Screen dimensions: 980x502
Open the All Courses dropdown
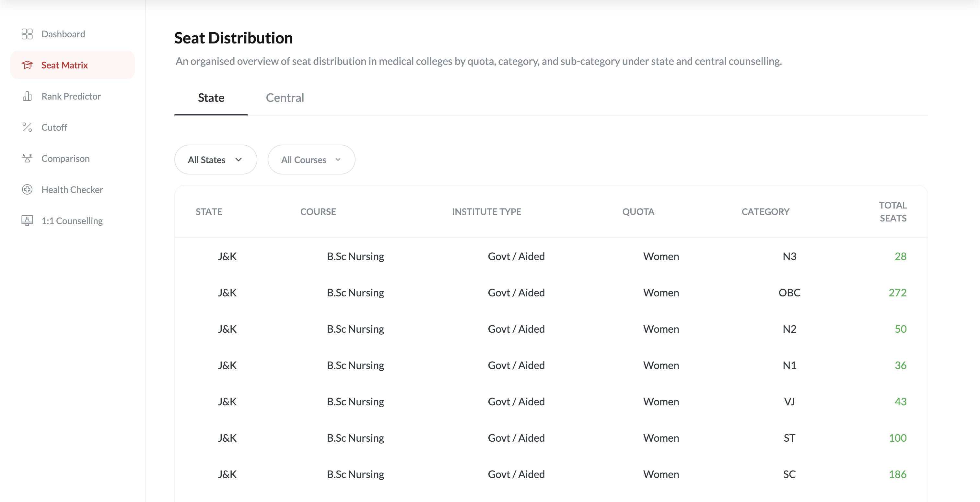311,160
